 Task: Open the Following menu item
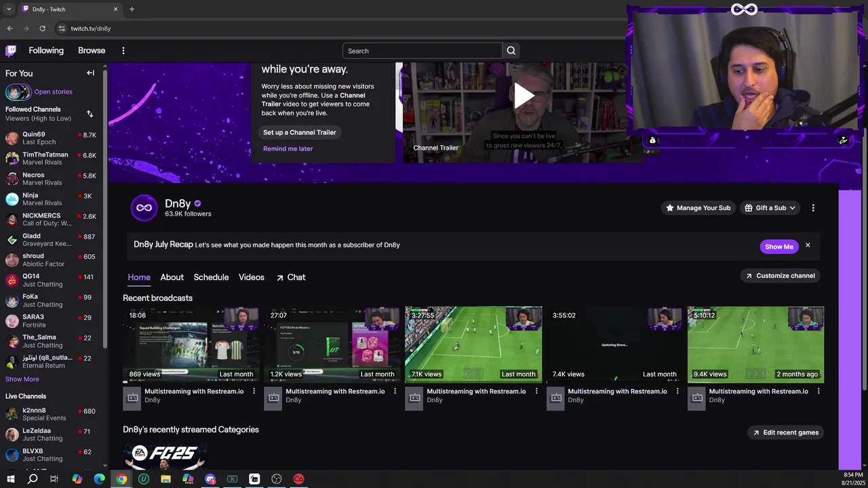point(46,50)
